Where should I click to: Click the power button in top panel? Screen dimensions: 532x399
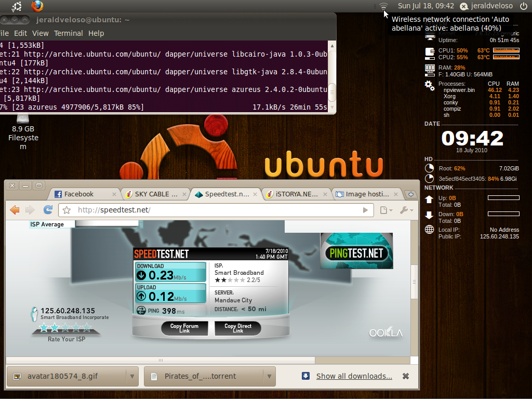523,6
